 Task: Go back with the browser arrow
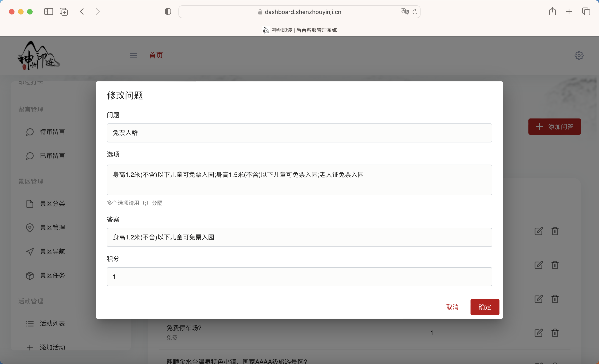(82, 12)
